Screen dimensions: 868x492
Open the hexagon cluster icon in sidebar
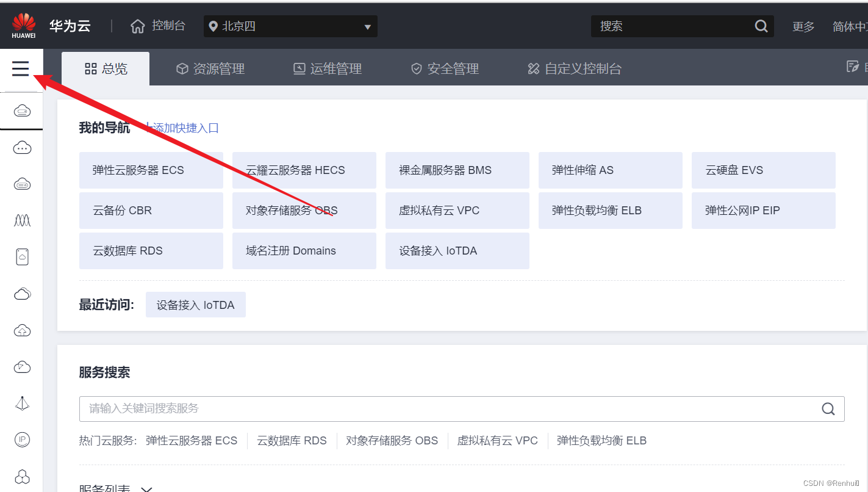(22, 477)
